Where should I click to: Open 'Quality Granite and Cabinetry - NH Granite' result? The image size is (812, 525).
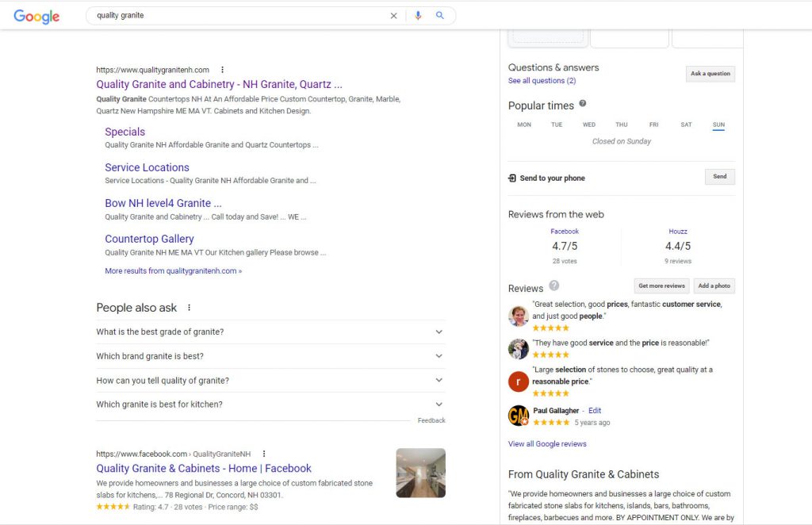219,84
